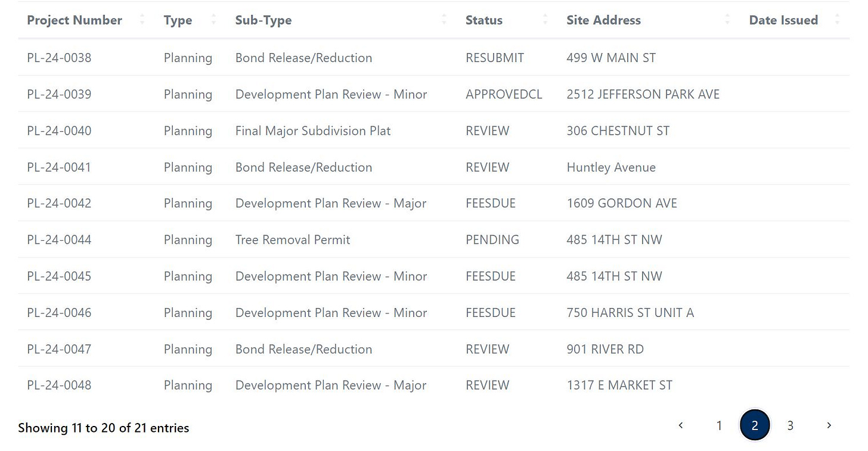Click address 306 CHESTNUT ST
868x451 pixels.
[618, 130]
